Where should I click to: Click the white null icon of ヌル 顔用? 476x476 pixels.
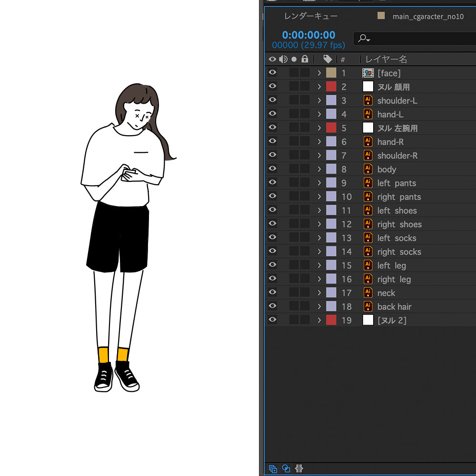click(x=368, y=87)
